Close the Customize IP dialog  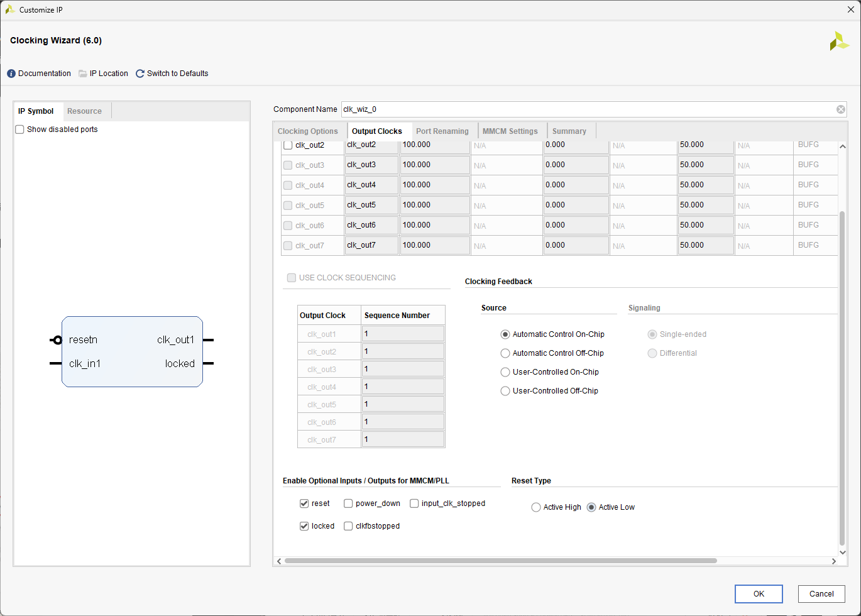[851, 9]
